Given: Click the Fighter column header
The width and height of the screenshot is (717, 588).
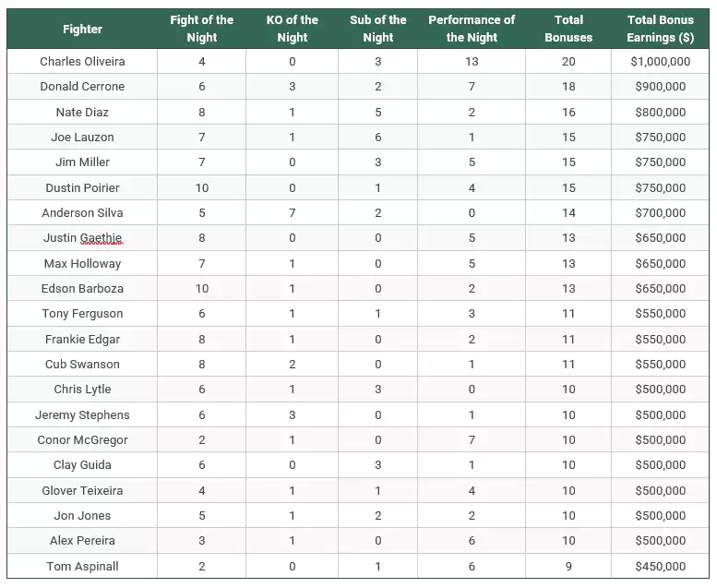Looking at the screenshot, I should coord(82,29).
